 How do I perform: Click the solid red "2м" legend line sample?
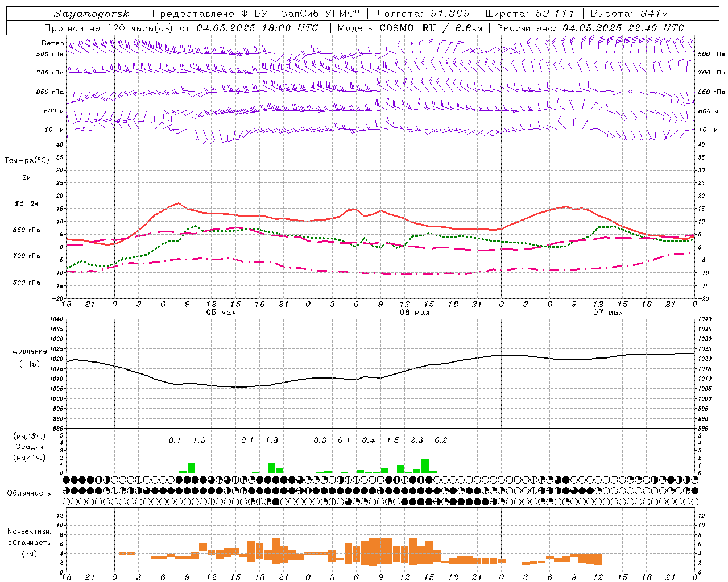pos(26,184)
